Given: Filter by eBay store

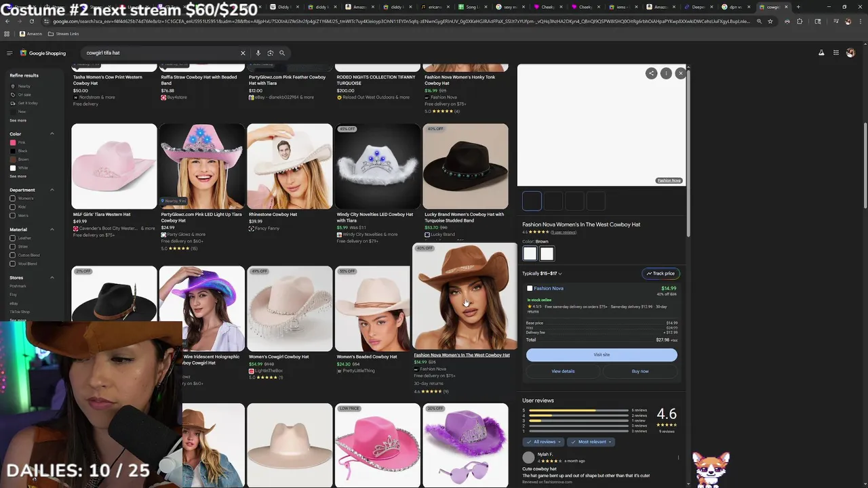Looking at the screenshot, I should tap(14, 303).
